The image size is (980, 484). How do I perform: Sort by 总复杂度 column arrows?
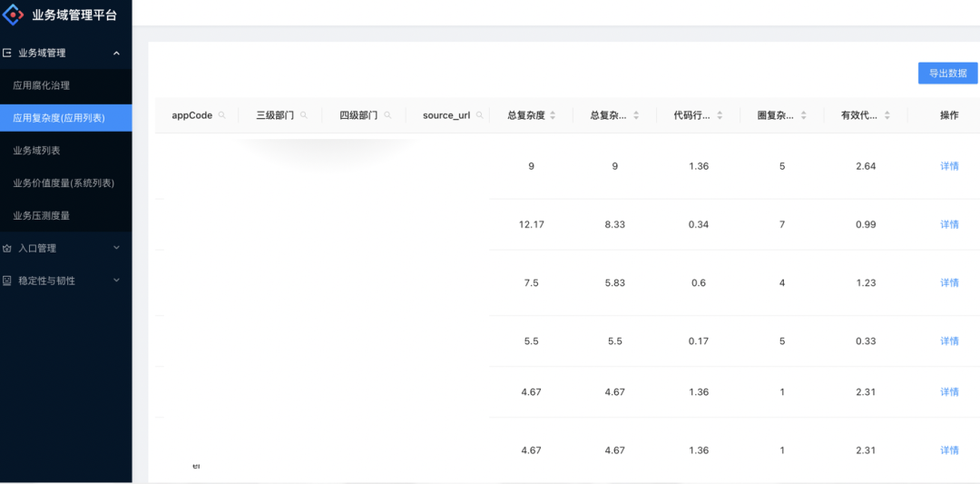(553, 115)
